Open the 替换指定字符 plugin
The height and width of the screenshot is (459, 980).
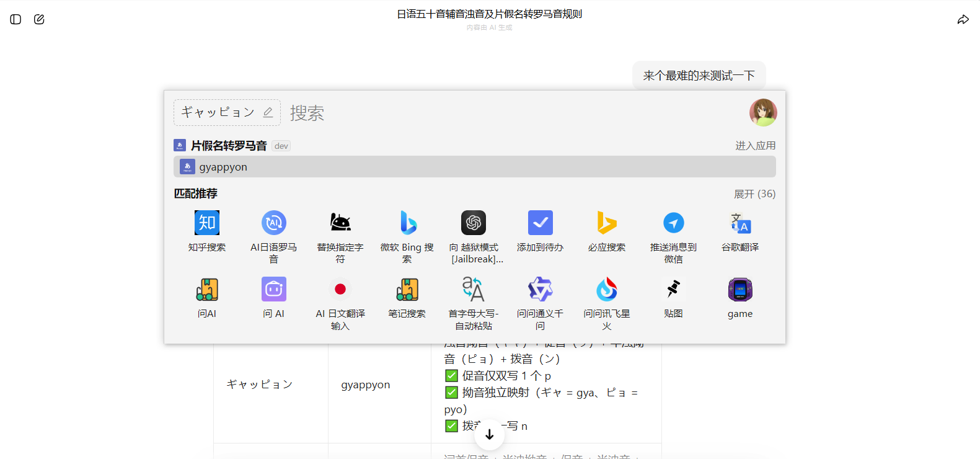[x=340, y=223]
